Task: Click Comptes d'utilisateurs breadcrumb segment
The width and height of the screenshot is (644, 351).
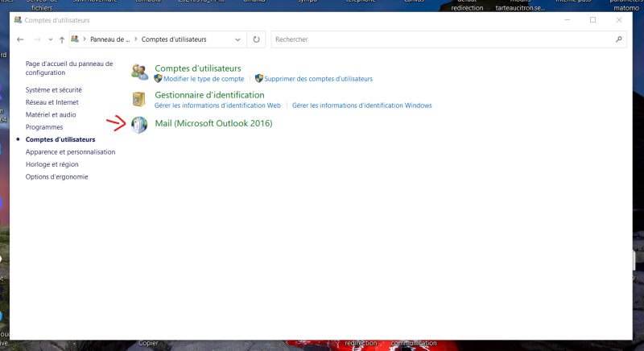Action: (x=174, y=39)
